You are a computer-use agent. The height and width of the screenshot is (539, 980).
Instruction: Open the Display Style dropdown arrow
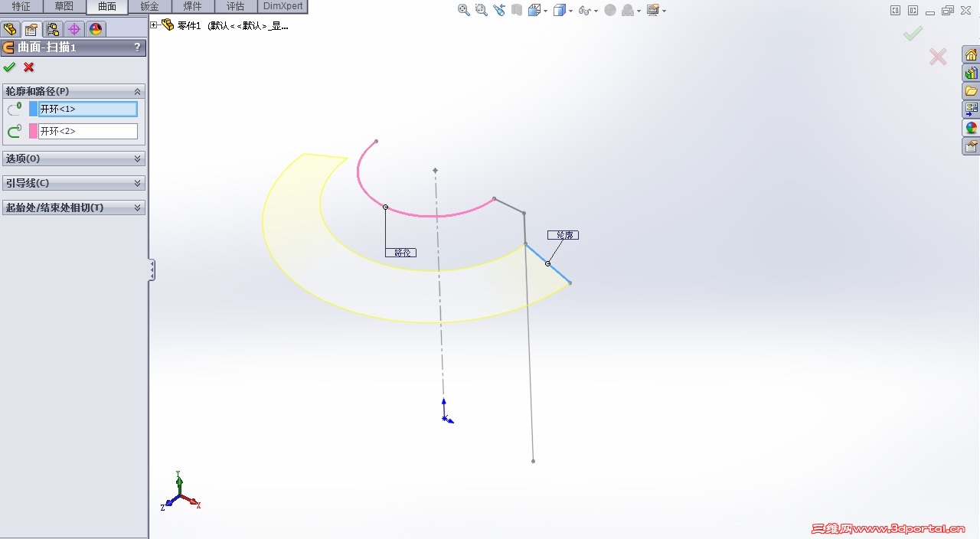[x=570, y=11]
